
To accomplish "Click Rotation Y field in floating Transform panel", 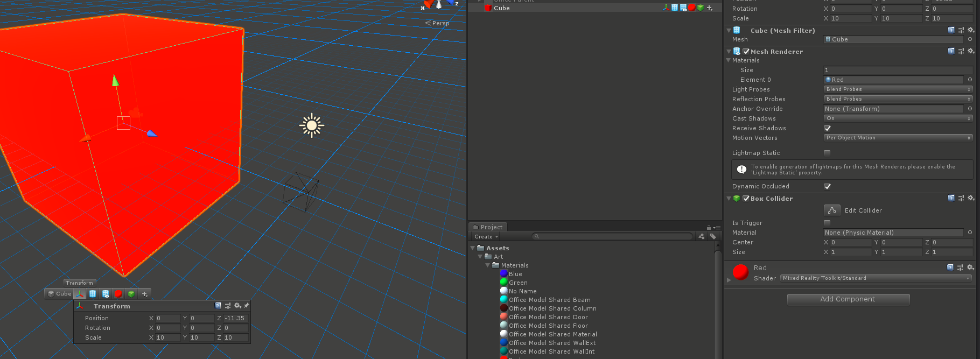I will coord(201,328).
